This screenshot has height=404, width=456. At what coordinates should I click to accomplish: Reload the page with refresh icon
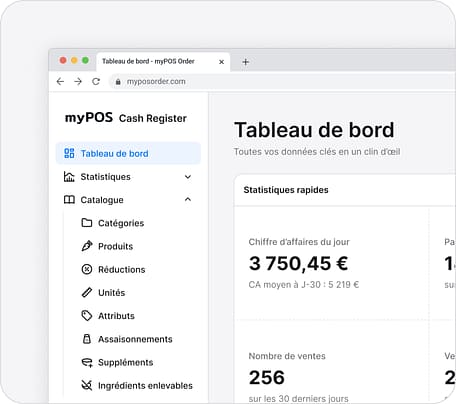[96, 81]
